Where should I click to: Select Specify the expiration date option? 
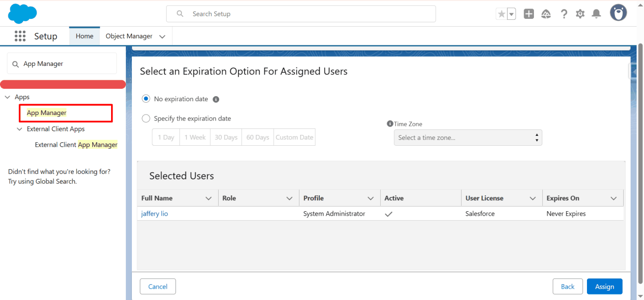tap(146, 119)
